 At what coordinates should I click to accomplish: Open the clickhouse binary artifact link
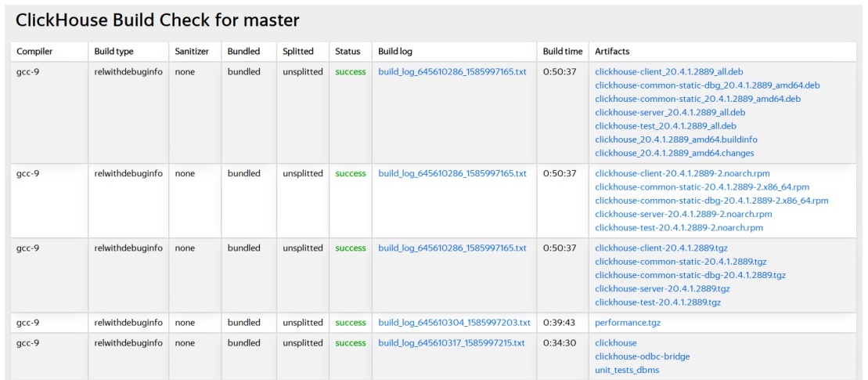[x=615, y=343]
